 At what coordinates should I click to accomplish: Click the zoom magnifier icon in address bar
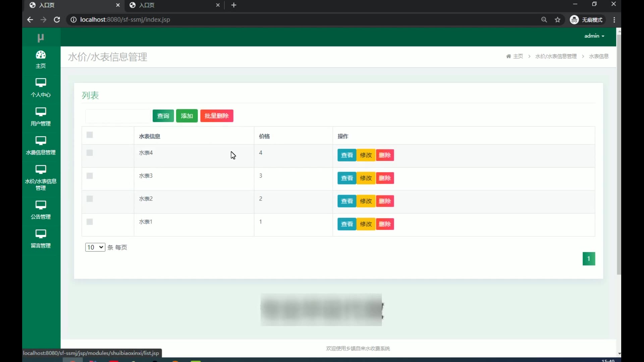[x=544, y=20]
